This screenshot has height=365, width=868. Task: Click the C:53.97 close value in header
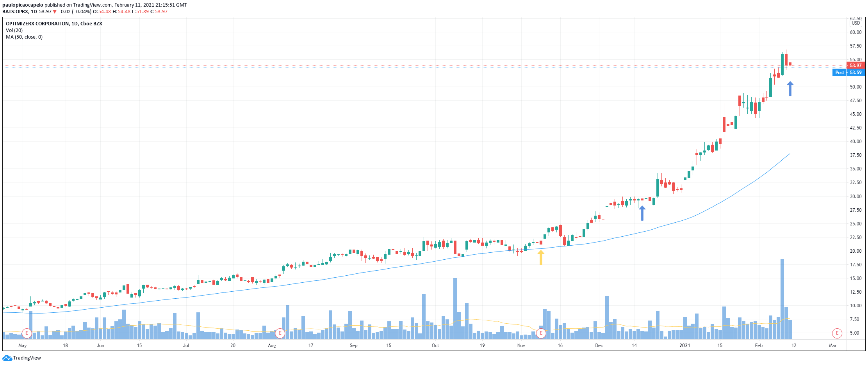pyautogui.click(x=159, y=12)
